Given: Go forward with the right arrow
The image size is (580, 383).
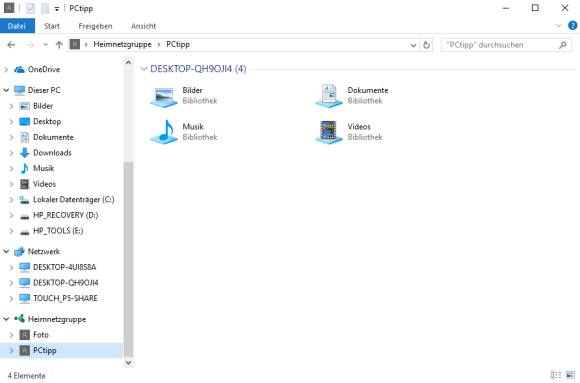Looking at the screenshot, I should (x=30, y=45).
